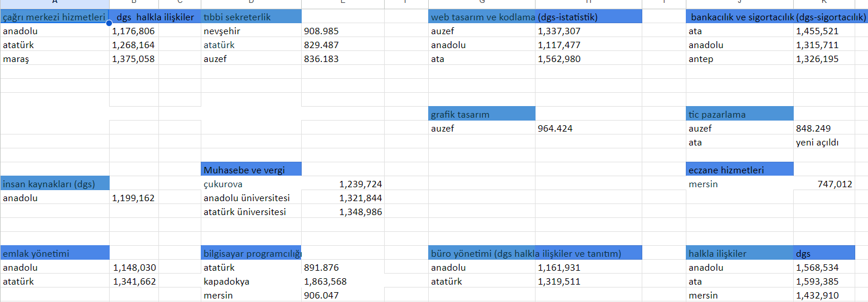This screenshot has width=868, height=302.
Task: Click the value 1,239,724
Action: [342, 184]
